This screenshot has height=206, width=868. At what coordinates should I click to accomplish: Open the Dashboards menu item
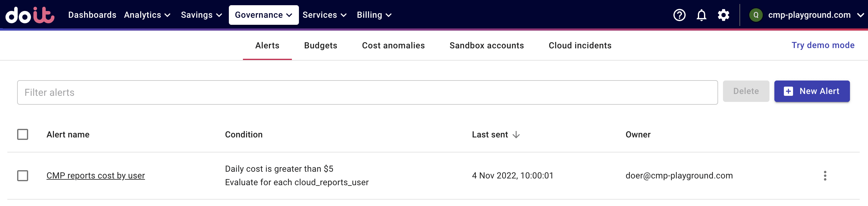92,15
